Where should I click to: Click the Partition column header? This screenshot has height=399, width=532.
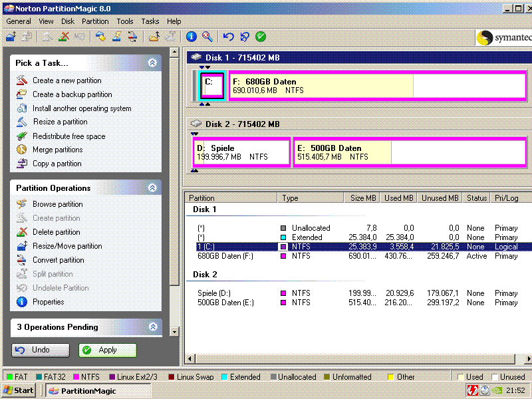231,198
